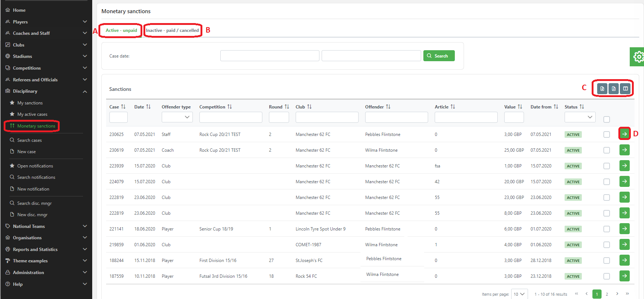Sort by Case column arrows
This screenshot has width=644, height=299.
tap(123, 107)
